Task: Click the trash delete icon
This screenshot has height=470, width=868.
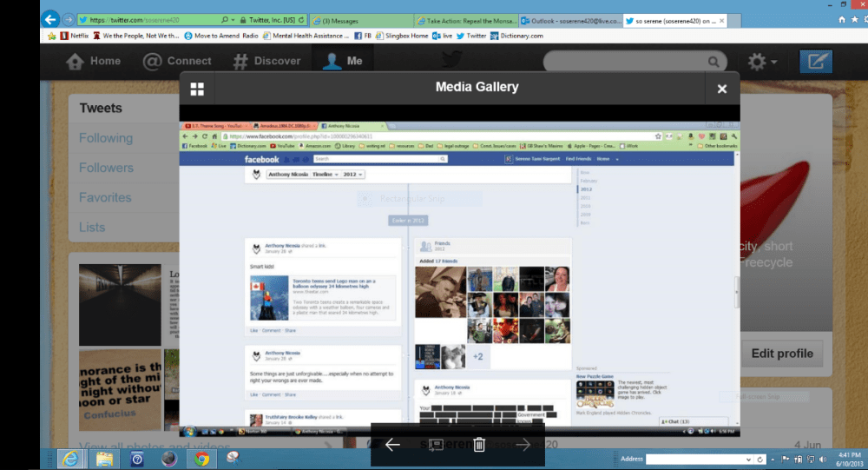Action: pyautogui.click(x=479, y=445)
